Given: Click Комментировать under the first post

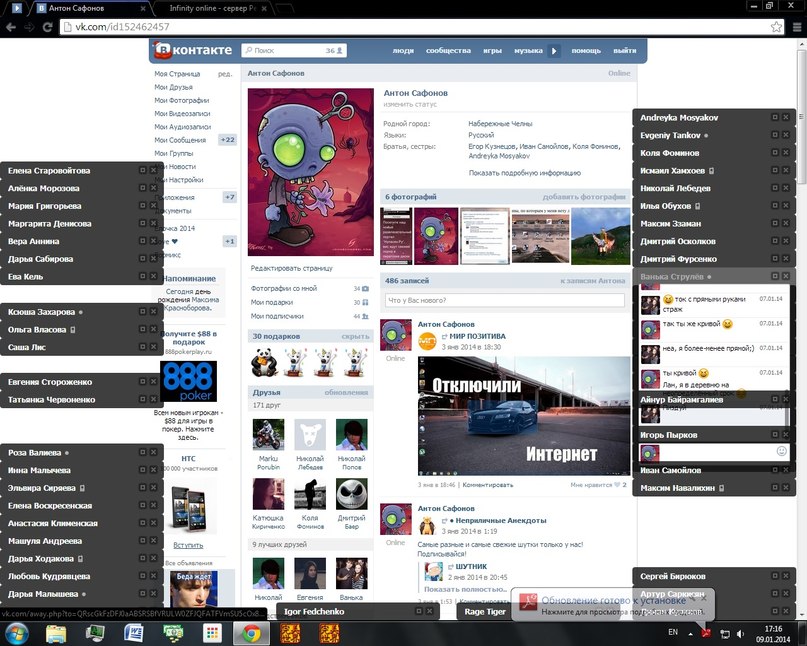Looking at the screenshot, I should (x=488, y=485).
